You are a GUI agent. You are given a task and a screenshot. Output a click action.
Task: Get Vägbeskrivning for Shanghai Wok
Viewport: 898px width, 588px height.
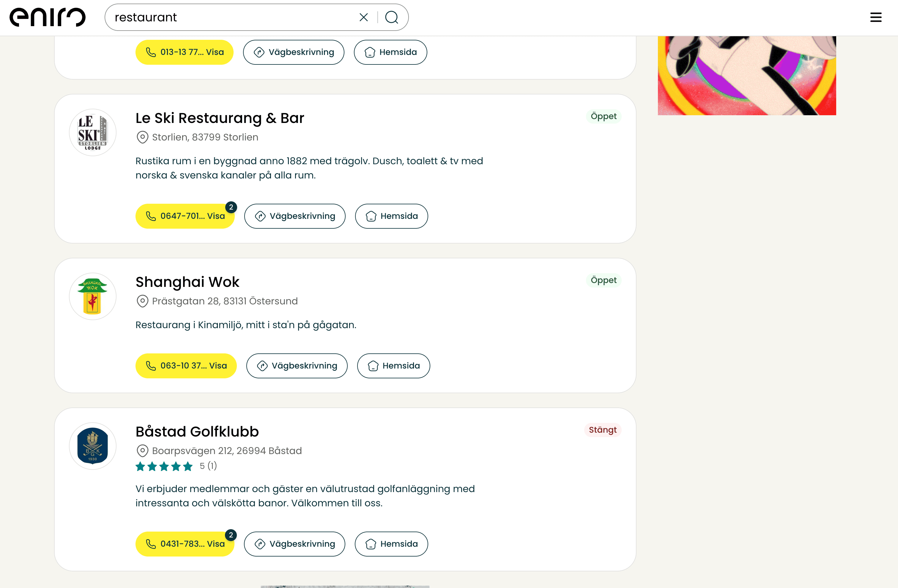pyautogui.click(x=297, y=366)
